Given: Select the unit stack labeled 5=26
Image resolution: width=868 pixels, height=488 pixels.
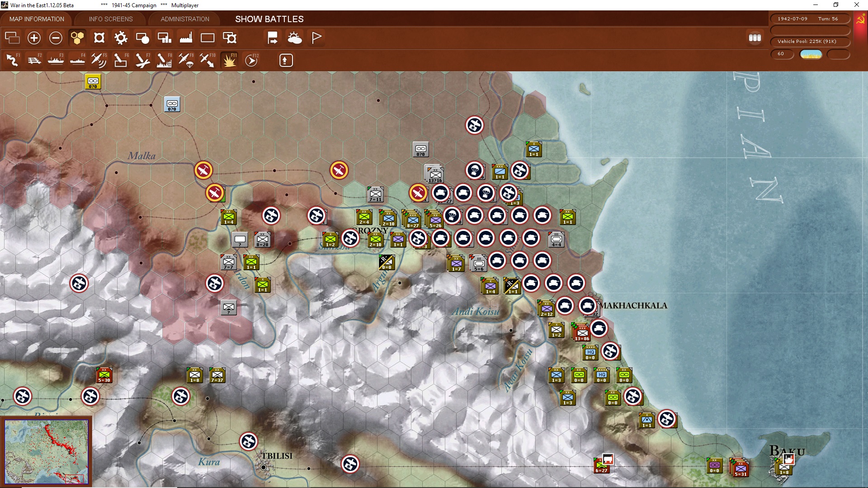Looking at the screenshot, I should click(x=434, y=219).
